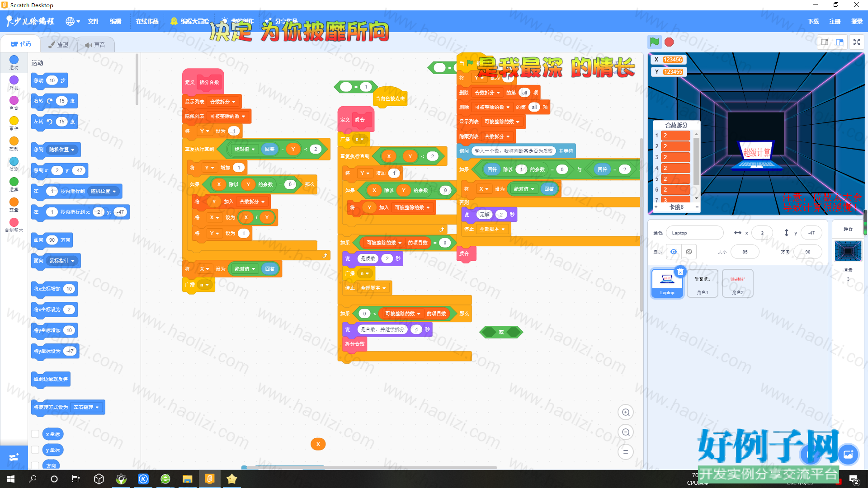Open the 编辑 (Edit) menu
The width and height of the screenshot is (868, 488).
click(116, 21)
